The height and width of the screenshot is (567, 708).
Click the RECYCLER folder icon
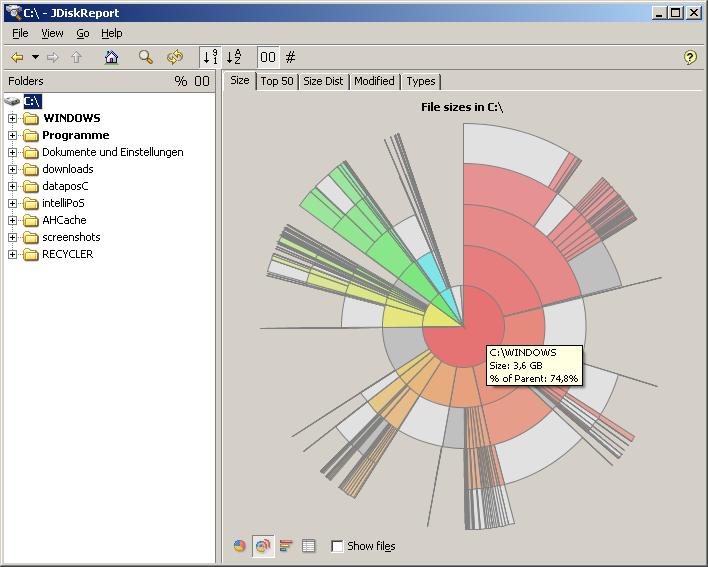(x=31, y=254)
